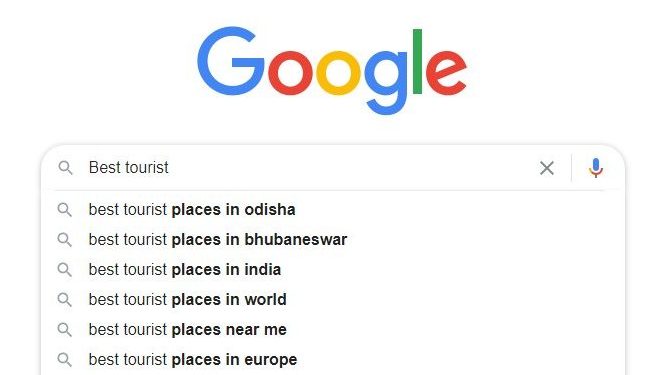Click magnifier icon beside europe suggestion
662x375 pixels.
click(x=65, y=359)
